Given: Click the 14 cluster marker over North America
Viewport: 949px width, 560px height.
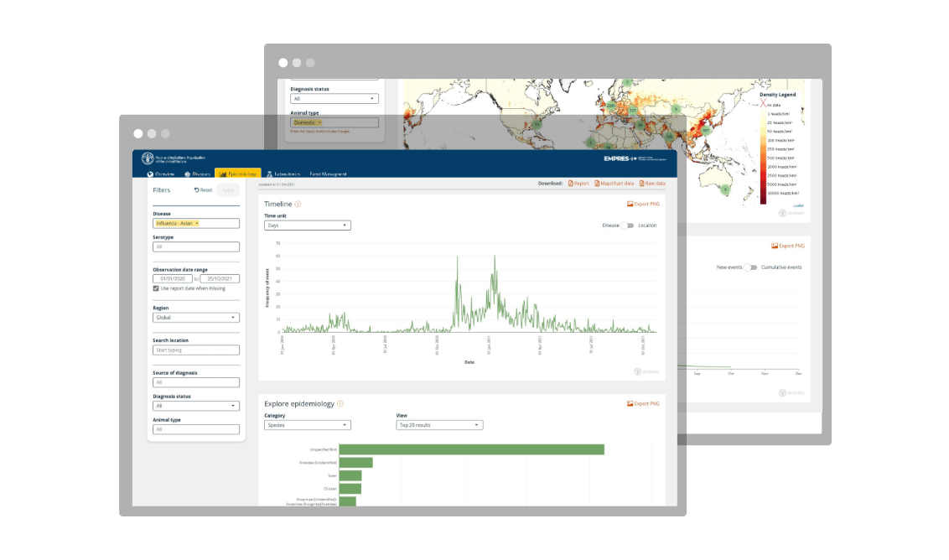Looking at the screenshot, I should [x=537, y=124].
